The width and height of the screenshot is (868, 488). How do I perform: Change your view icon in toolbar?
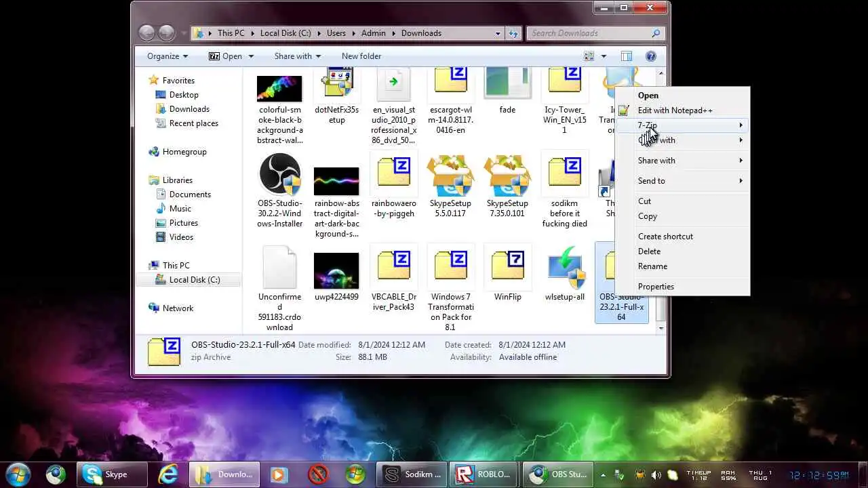pyautogui.click(x=589, y=56)
